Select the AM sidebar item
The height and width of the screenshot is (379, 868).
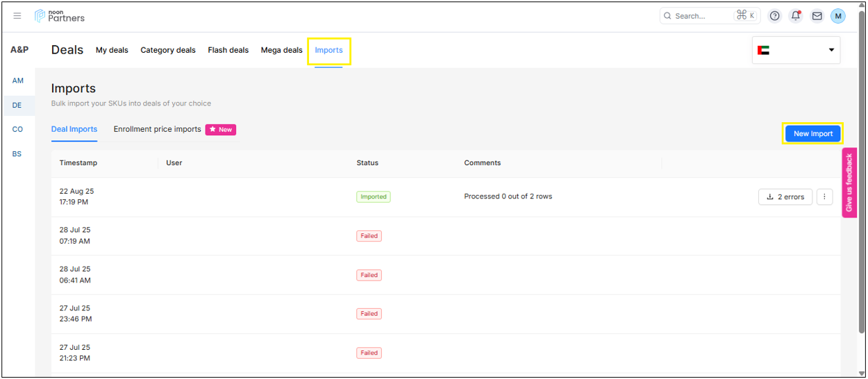pos(17,81)
